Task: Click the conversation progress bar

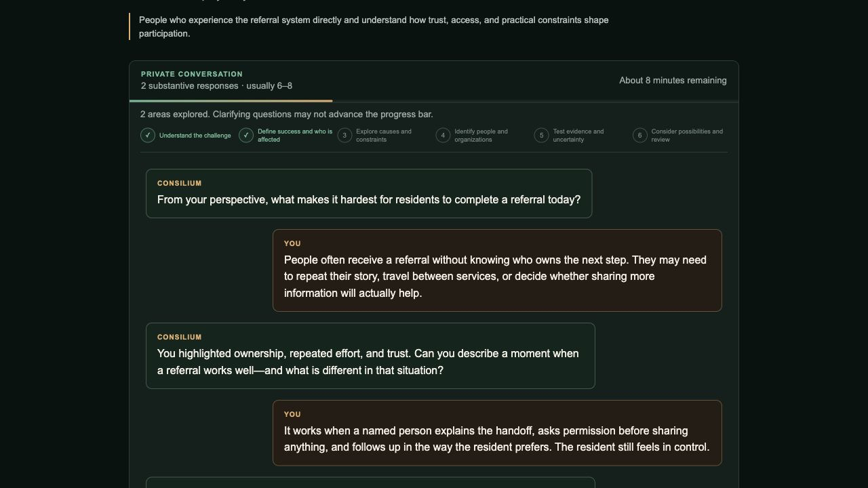Action: [434, 102]
